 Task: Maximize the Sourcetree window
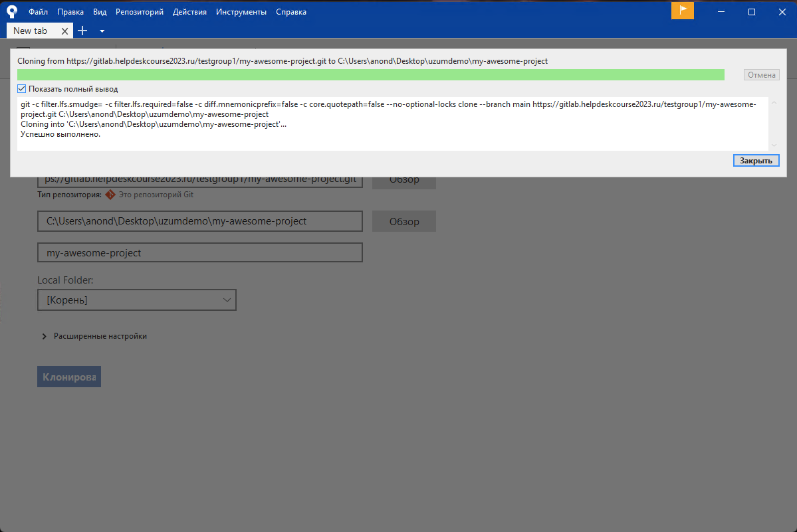(752, 11)
